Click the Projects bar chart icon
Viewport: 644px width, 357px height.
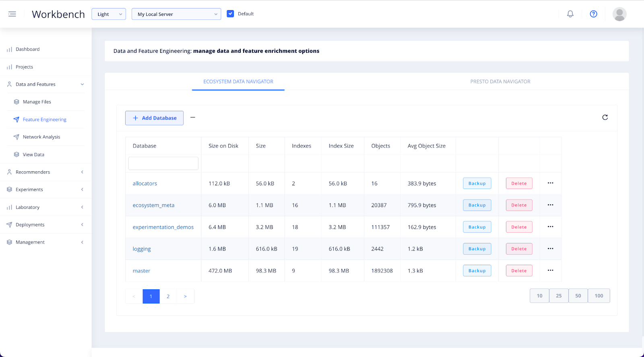coord(9,67)
